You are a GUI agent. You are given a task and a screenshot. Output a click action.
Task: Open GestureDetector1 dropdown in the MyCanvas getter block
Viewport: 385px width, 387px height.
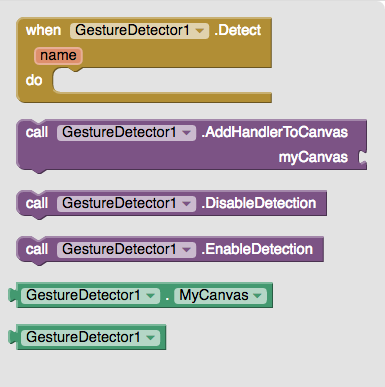90,296
